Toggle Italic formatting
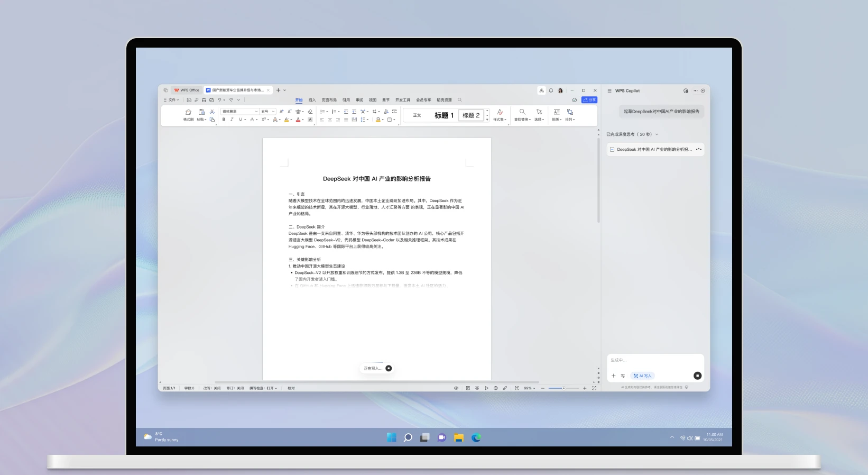Viewport: 868px width, 475px height. click(232, 120)
